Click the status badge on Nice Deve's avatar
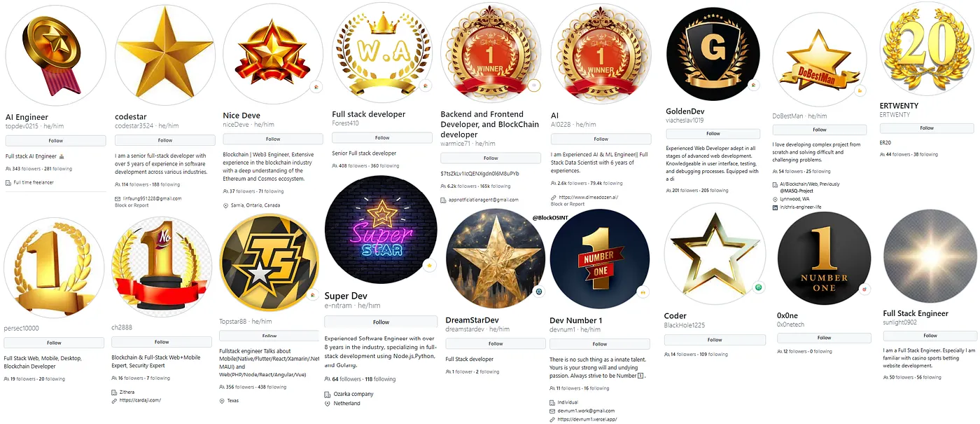This screenshot has width=980, height=424. [316, 87]
